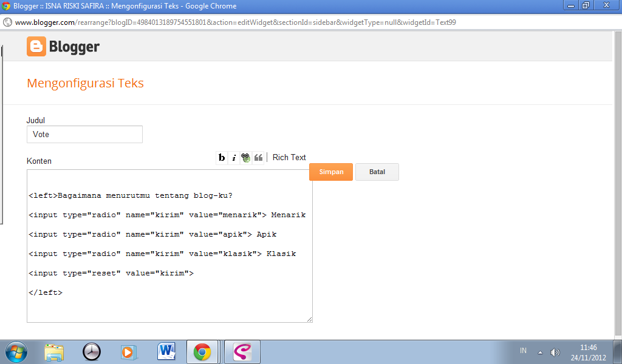Click inside the Konten HTML text area
This screenshot has height=364, width=622.
click(169, 246)
